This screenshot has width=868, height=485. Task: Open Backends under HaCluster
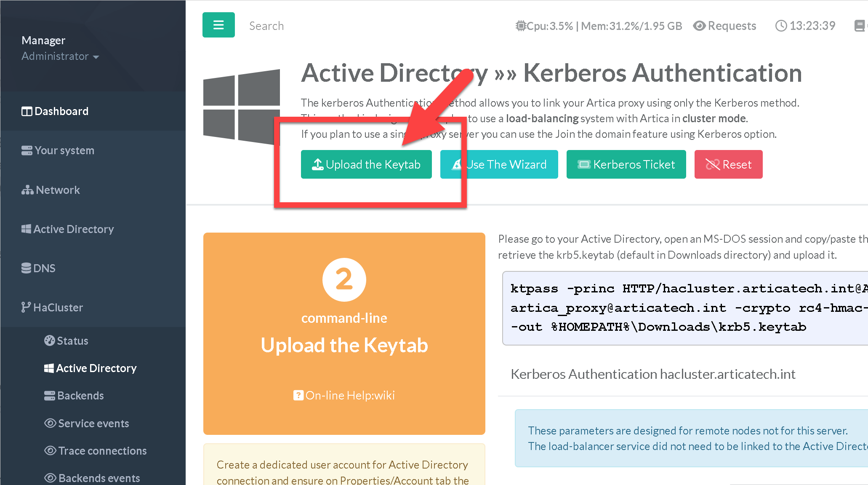[74, 396]
